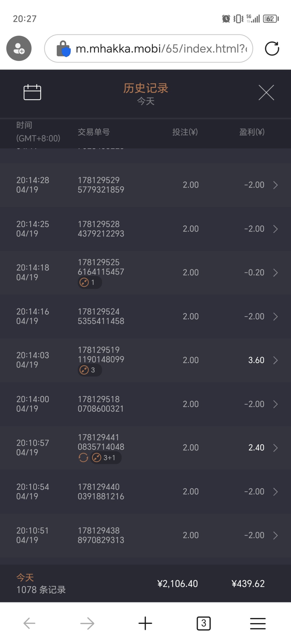Close the history records panel

coord(266,93)
